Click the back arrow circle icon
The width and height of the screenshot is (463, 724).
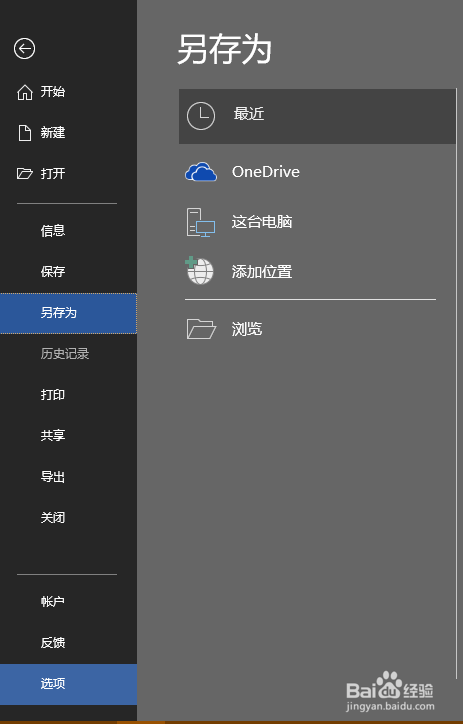tap(24, 48)
